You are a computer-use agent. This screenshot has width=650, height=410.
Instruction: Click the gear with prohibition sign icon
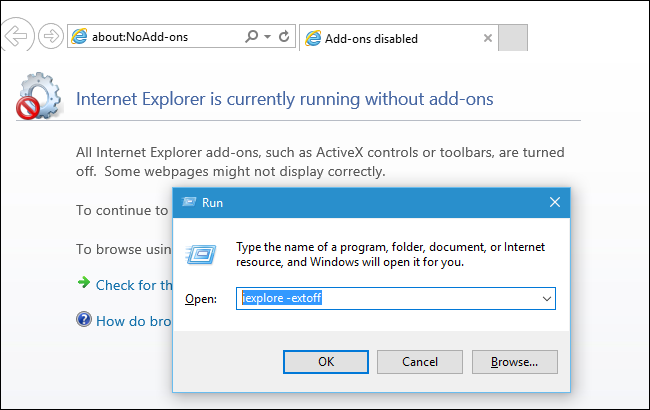(40, 96)
